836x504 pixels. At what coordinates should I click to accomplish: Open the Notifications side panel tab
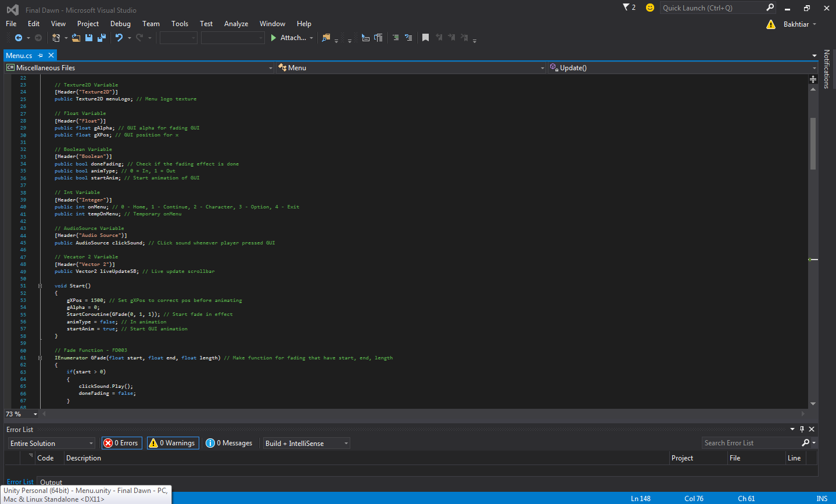827,69
